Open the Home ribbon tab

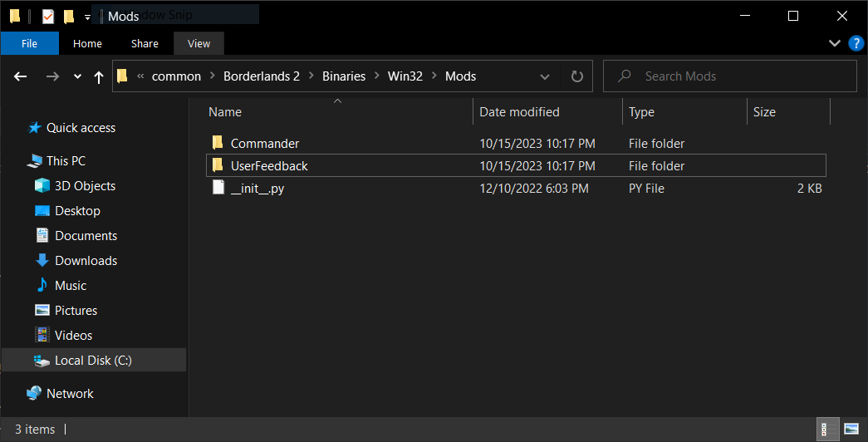(x=87, y=43)
